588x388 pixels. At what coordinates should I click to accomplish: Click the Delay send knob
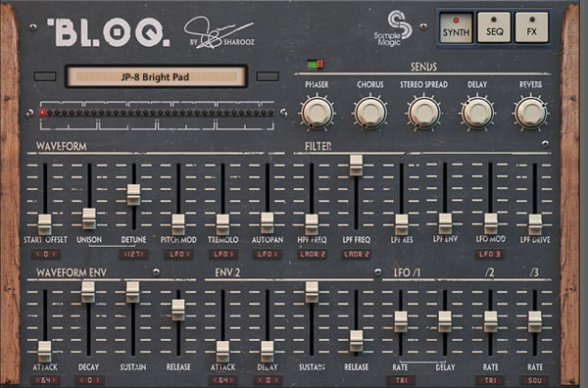click(x=477, y=112)
